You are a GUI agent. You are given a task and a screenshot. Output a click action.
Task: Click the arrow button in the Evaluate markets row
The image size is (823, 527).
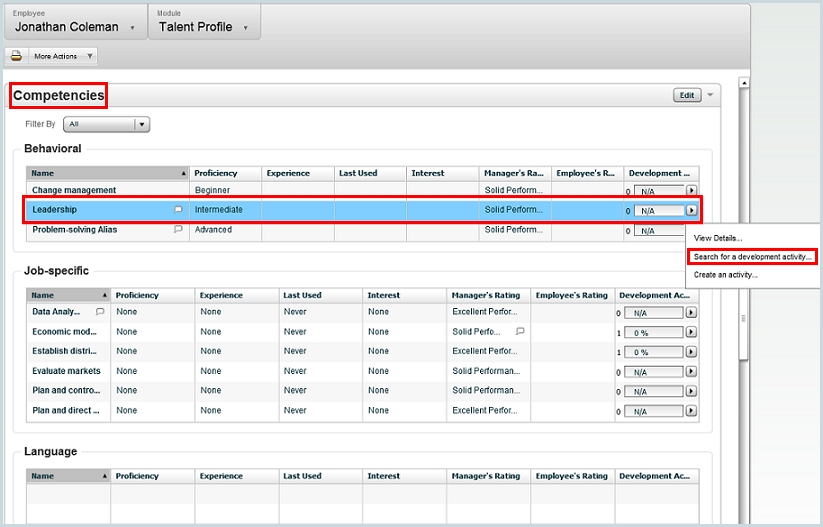[691, 372]
